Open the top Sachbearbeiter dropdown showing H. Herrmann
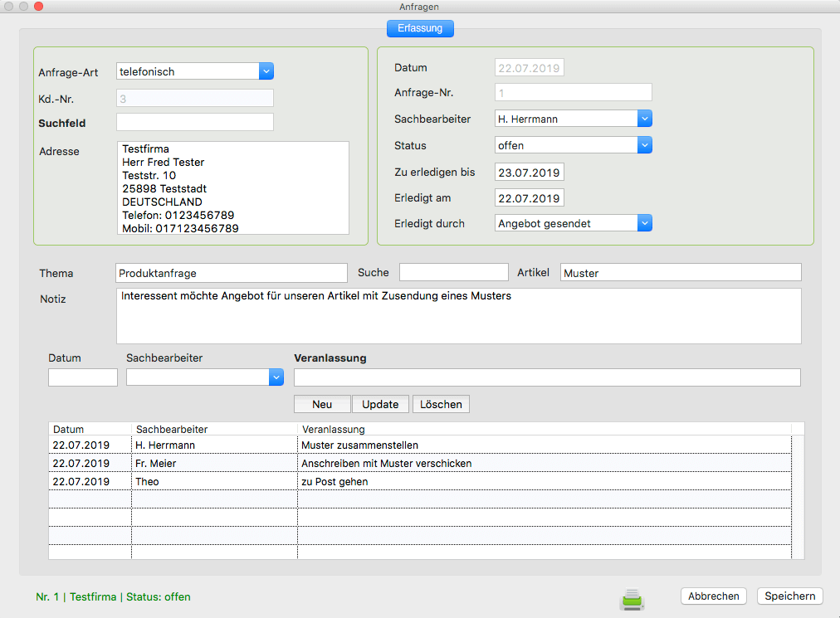 click(x=574, y=119)
